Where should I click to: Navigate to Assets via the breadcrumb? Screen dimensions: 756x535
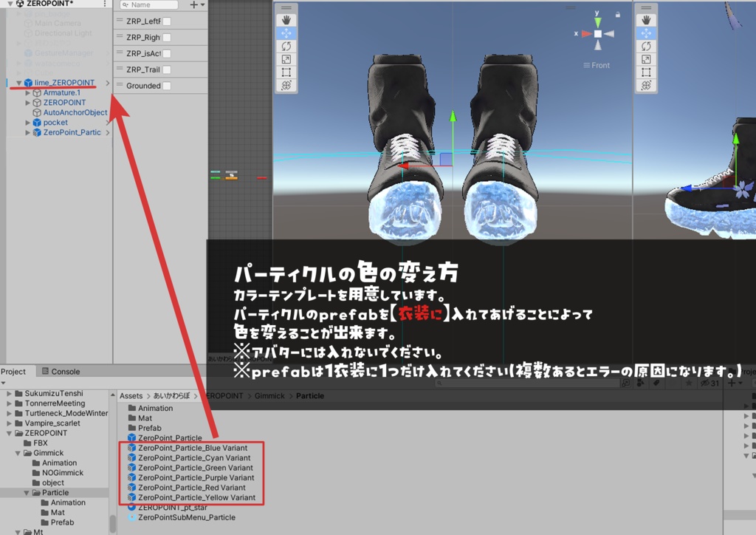tap(131, 395)
